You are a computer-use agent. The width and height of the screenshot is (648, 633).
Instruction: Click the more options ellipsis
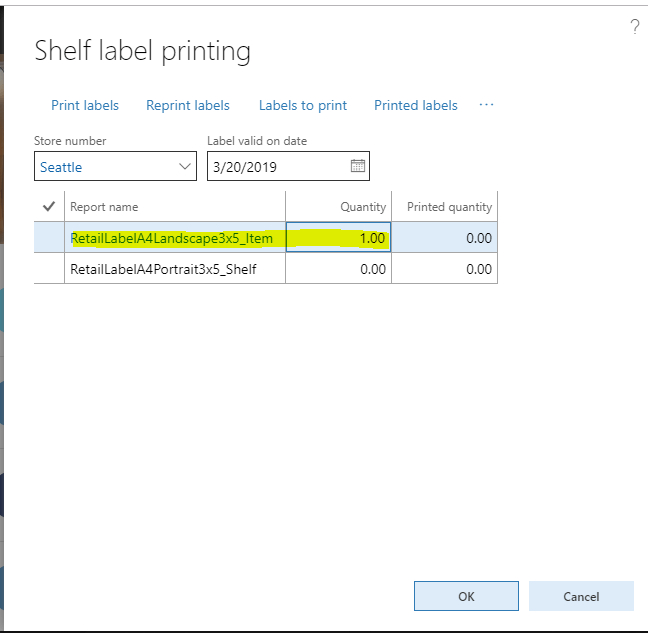pyautogui.click(x=487, y=105)
